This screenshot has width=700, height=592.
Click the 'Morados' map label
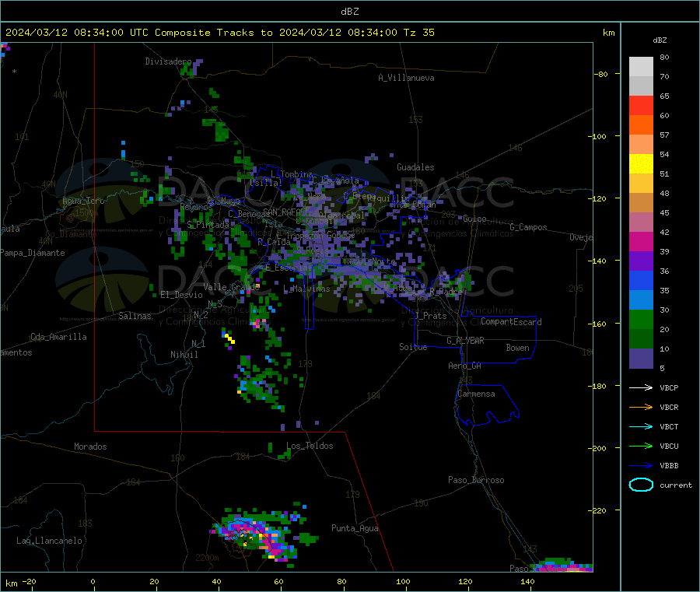point(90,447)
